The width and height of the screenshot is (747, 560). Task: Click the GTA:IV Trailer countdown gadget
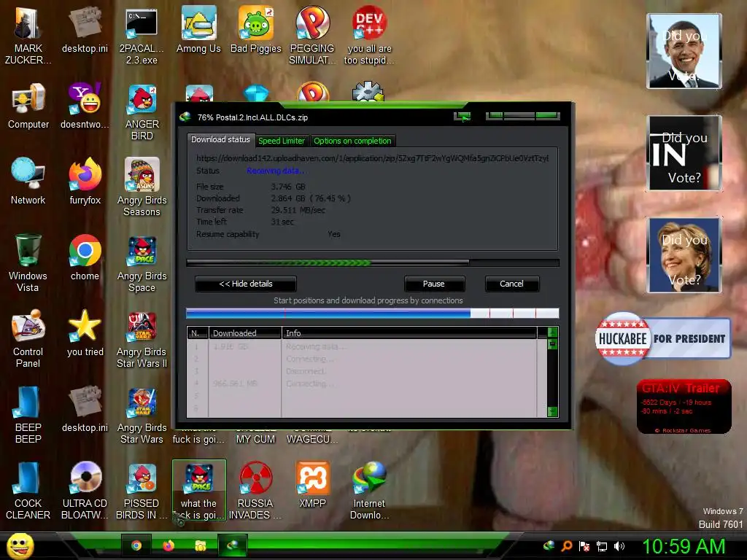tap(684, 406)
